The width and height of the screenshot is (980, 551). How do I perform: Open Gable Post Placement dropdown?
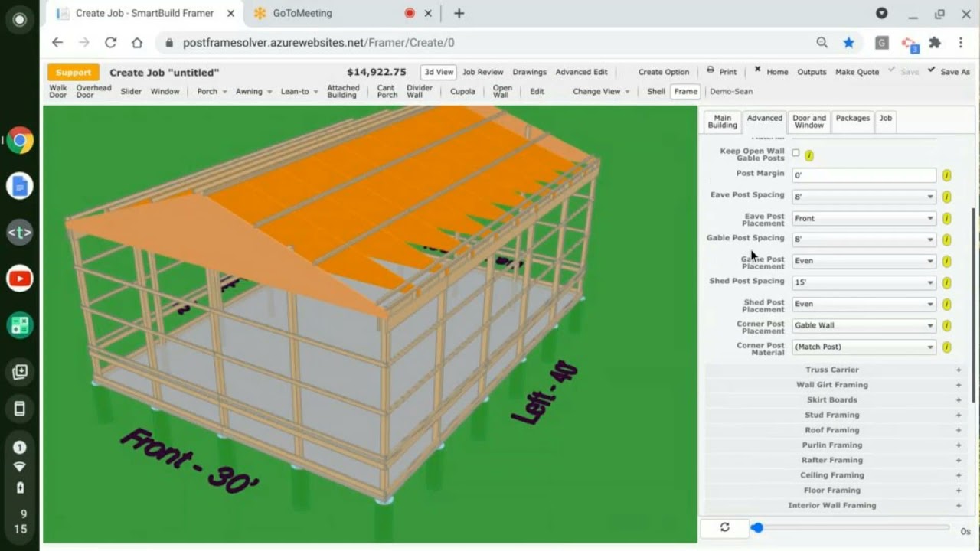[x=864, y=261]
